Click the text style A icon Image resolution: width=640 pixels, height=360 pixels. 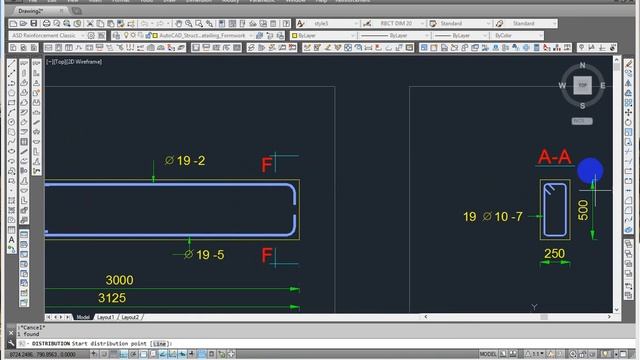point(300,24)
